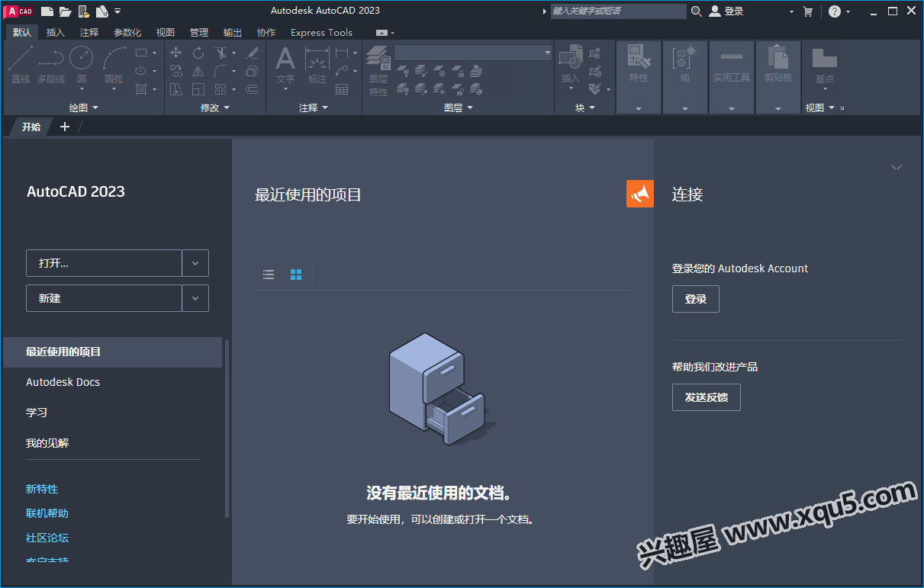
Task: Open the Autodesk App Store cart icon
Action: (808, 11)
